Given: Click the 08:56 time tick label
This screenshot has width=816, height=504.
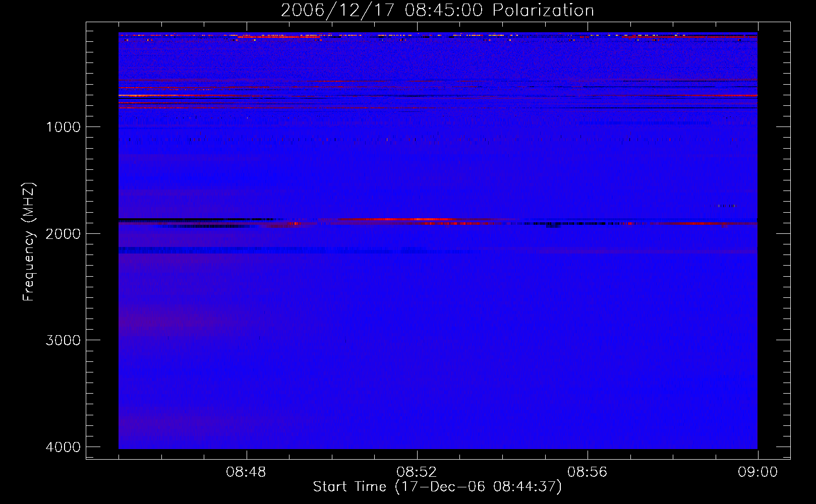Looking at the screenshot, I should (587, 472).
